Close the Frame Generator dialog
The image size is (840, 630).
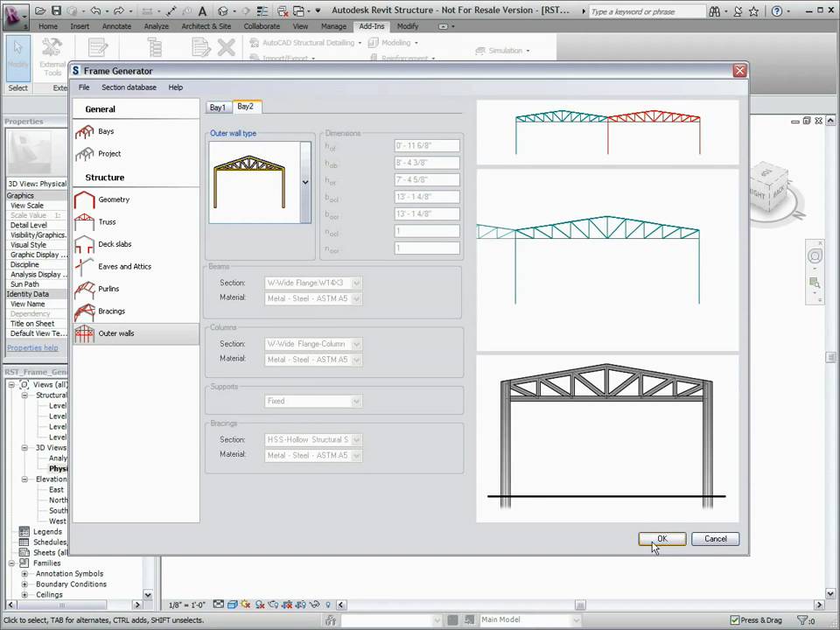tap(740, 71)
